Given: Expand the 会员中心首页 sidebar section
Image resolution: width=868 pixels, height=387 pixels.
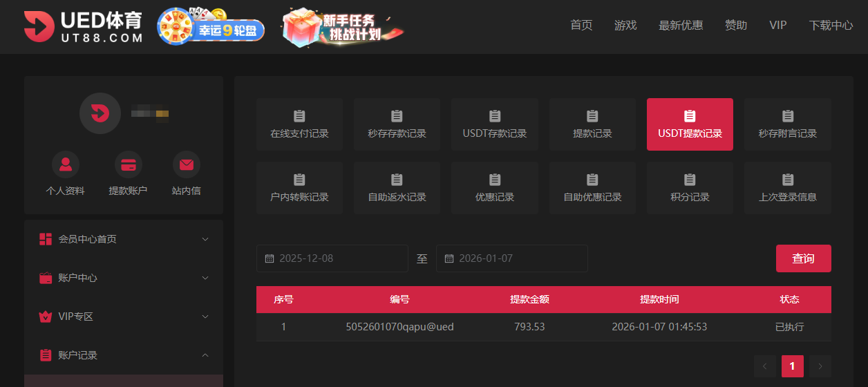Looking at the screenshot, I should [124, 239].
